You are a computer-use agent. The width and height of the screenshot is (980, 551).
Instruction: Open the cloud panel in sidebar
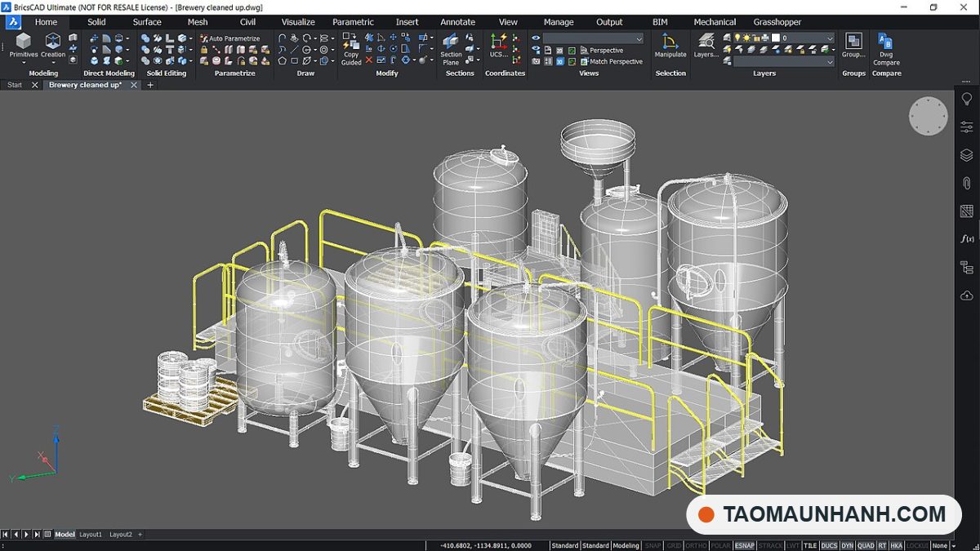pyautogui.click(x=967, y=295)
